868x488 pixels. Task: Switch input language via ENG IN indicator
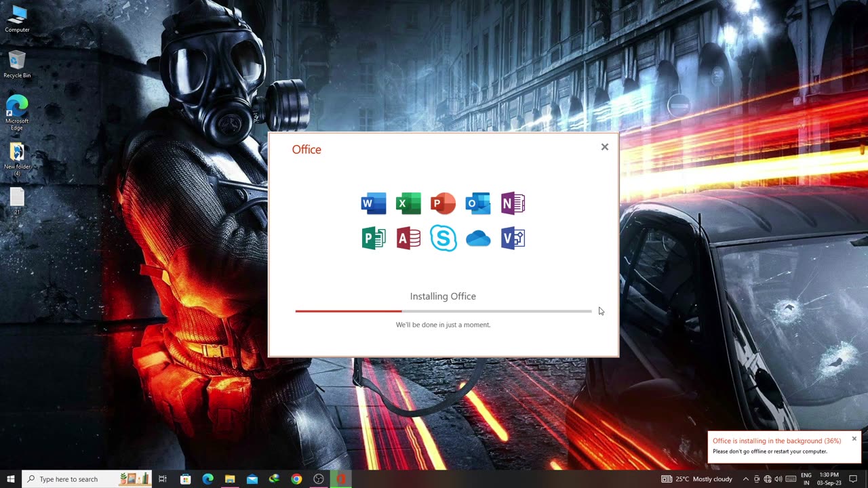pos(806,479)
